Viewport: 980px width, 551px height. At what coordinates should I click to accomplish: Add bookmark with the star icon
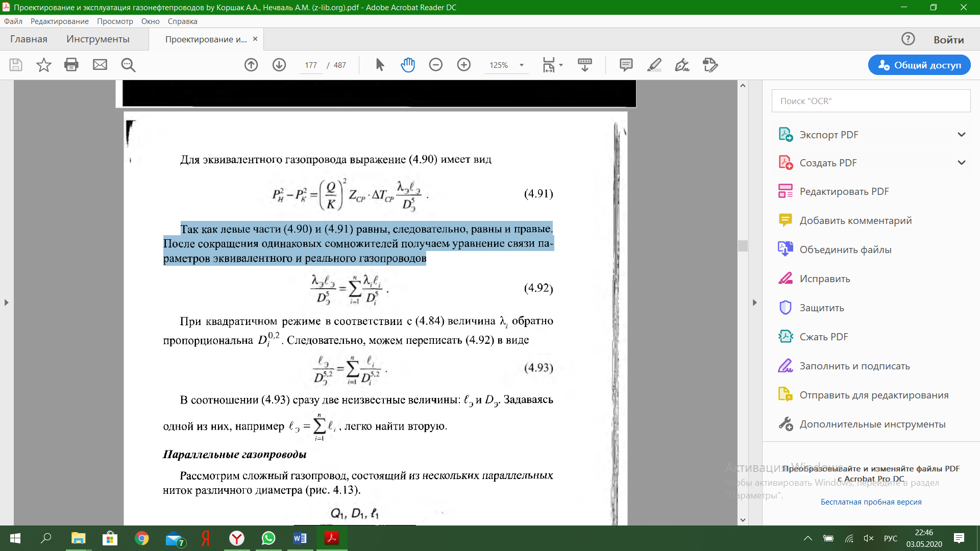pos(44,65)
